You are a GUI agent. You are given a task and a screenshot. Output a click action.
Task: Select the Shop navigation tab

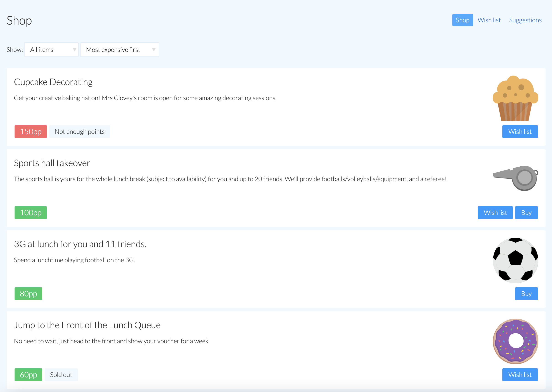pos(463,20)
